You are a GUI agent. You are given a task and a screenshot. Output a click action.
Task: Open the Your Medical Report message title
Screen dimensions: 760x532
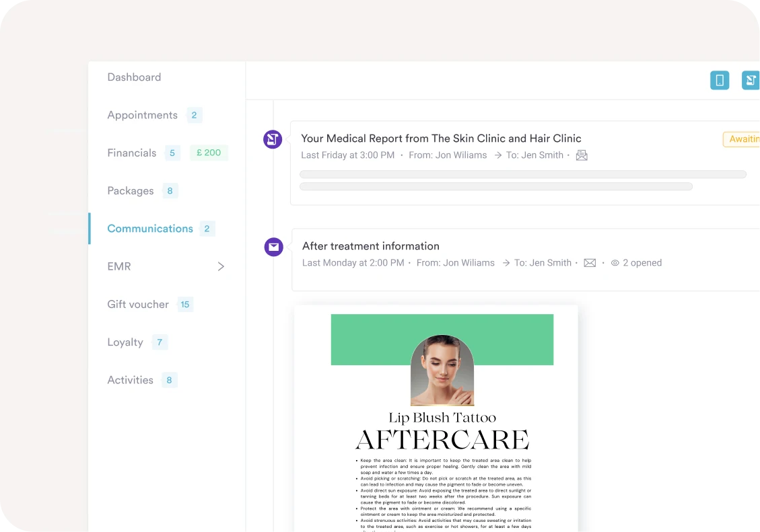point(441,139)
